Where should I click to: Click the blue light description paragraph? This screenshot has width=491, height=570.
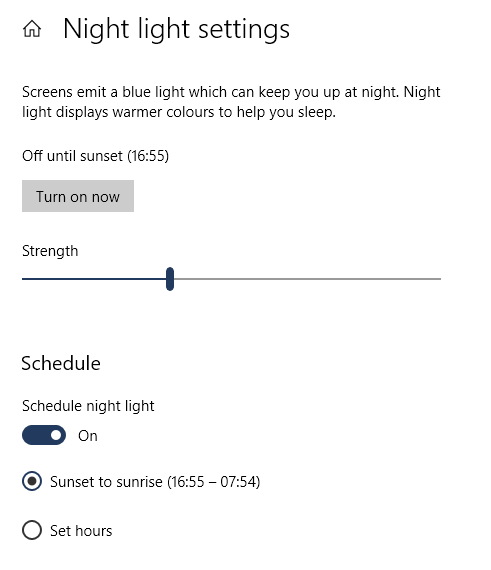point(231,102)
